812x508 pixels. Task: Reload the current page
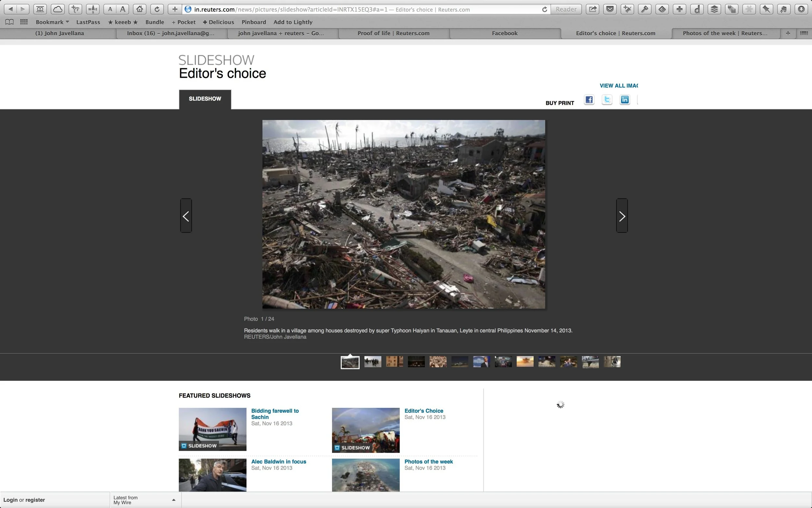[157, 9]
